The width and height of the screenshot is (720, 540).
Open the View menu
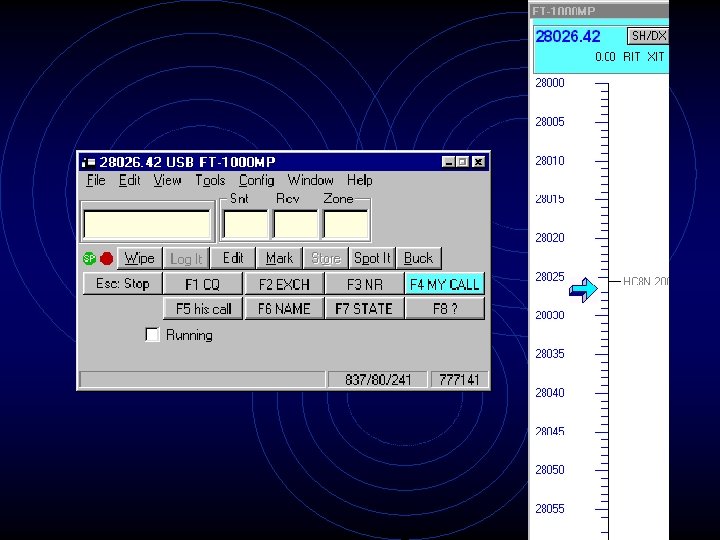point(167,180)
